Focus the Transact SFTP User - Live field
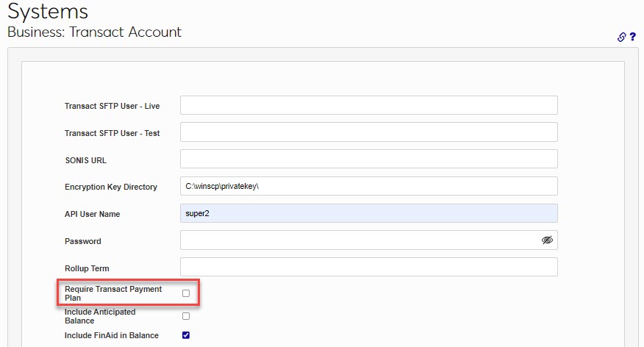Viewport: 644px width, 347px height. coord(369,105)
